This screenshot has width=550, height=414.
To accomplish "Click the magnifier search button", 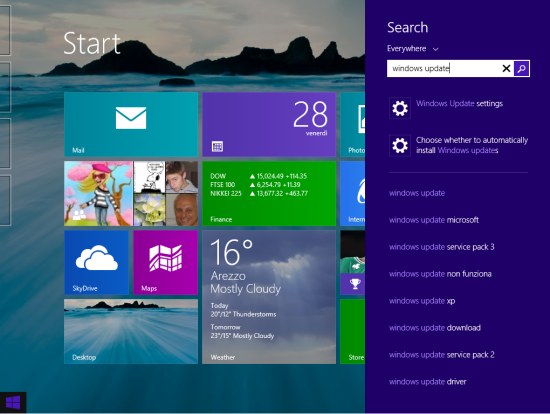I will pos(522,68).
